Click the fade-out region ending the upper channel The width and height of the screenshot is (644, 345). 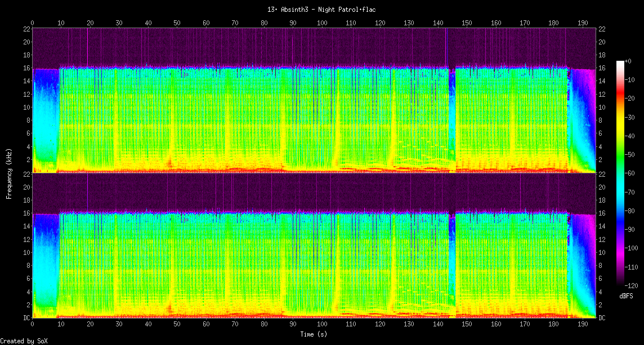583,118
